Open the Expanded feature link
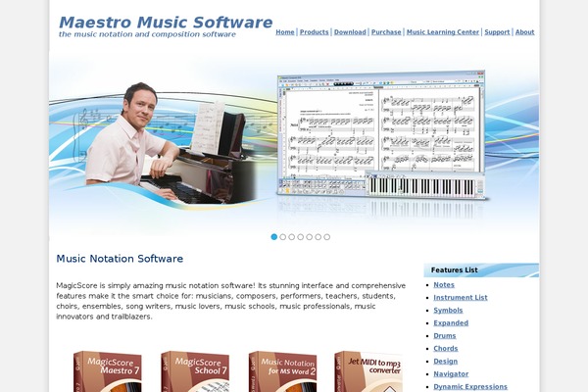 point(451,323)
